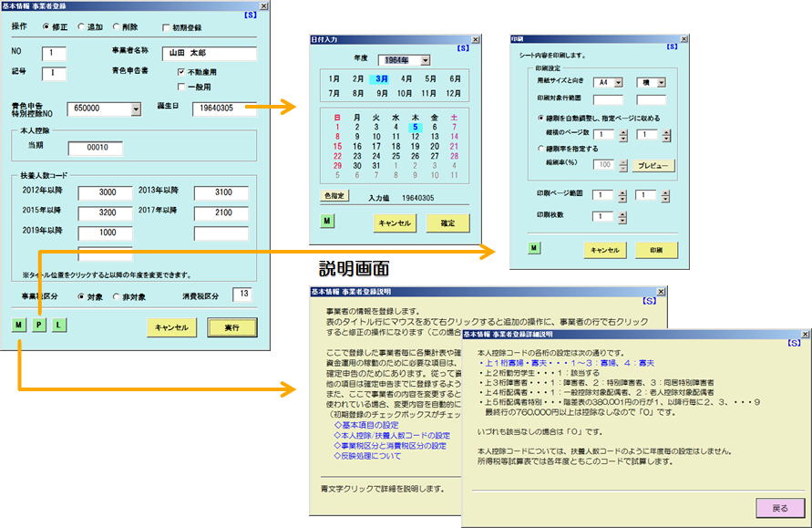Open the 青色申告特別控除NO dropdown
The image size is (812, 528).
pos(136,109)
